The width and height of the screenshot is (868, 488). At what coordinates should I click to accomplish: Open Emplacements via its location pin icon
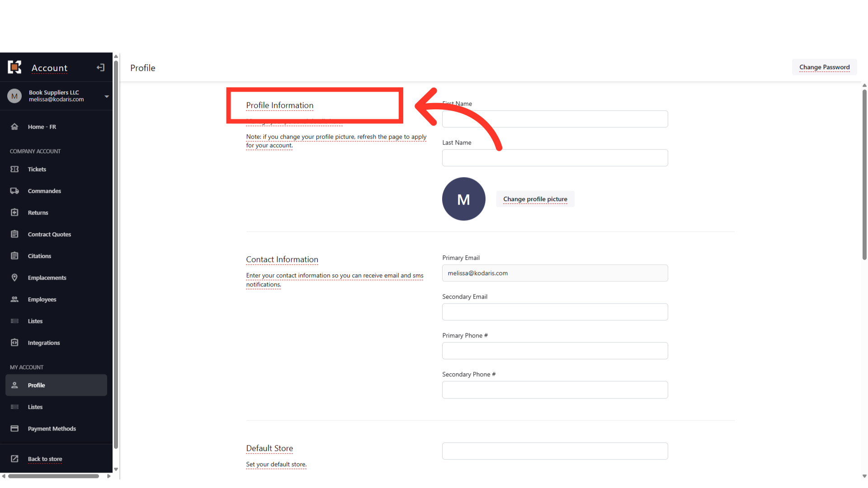(x=14, y=277)
